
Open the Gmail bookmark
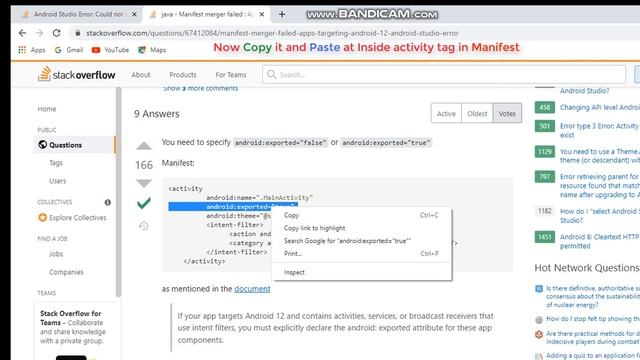pyautogui.click(x=69, y=50)
